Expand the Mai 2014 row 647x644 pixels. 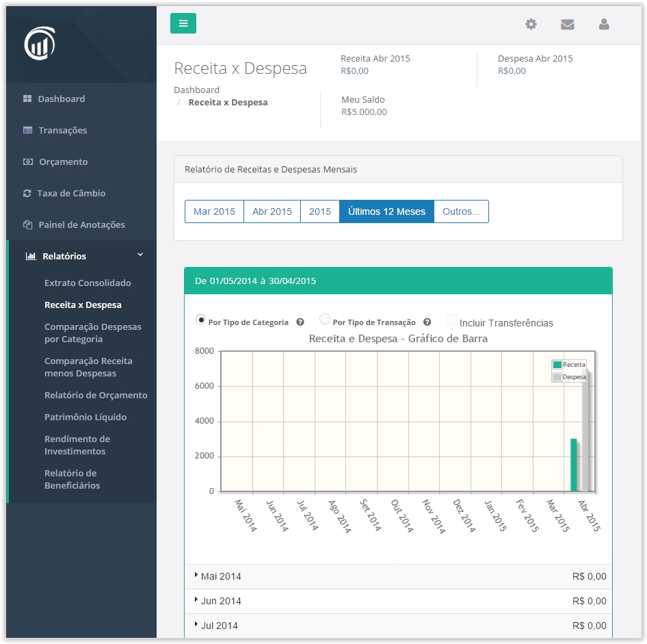tap(197, 576)
